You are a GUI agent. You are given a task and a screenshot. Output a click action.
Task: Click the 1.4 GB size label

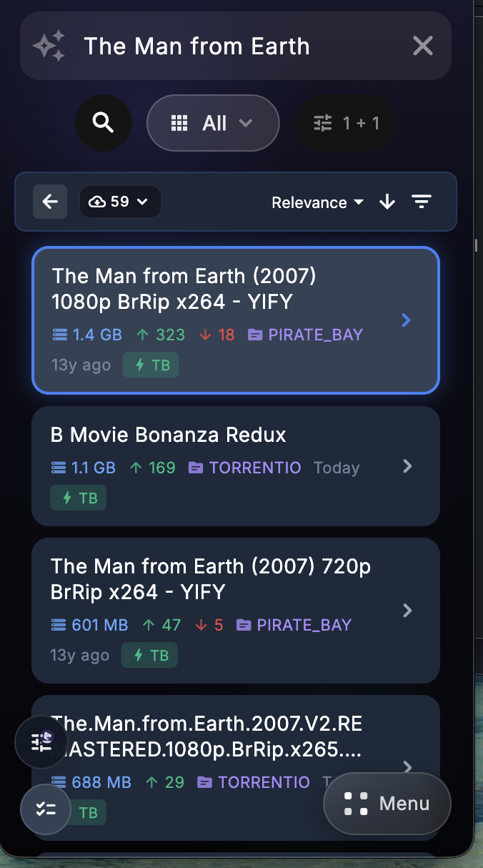[87, 335]
